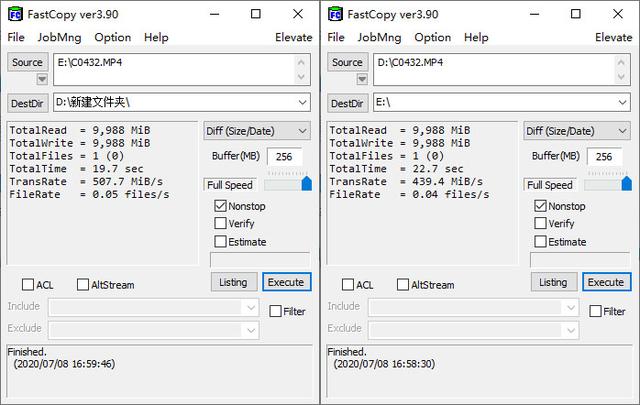Screen dimensions: 640x405
Task: Open Source history arrow in left window
Action: 42,79
